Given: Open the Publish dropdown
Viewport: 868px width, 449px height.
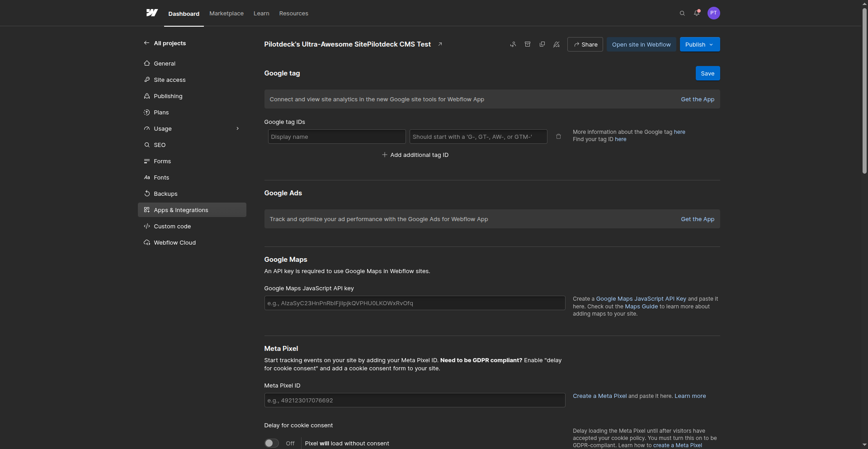Looking at the screenshot, I should pyautogui.click(x=700, y=44).
